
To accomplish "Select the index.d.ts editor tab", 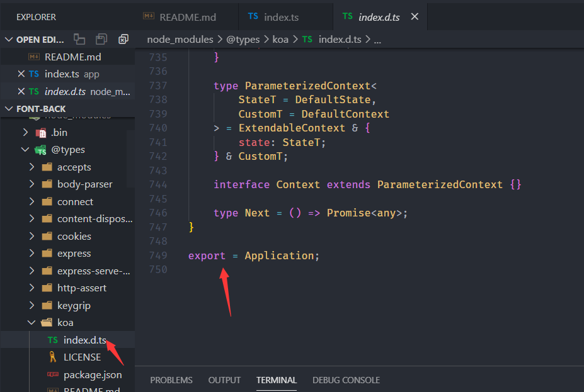I will point(379,17).
